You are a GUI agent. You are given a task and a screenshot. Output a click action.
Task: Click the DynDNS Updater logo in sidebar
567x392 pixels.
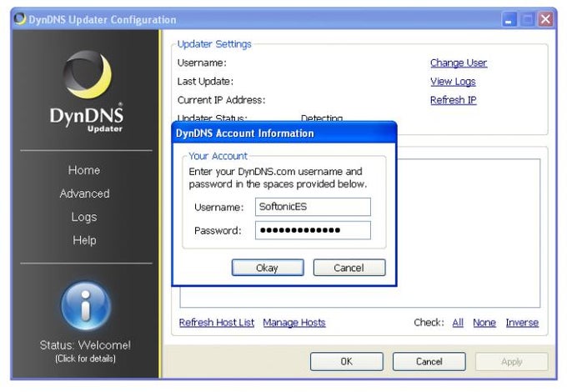87,91
